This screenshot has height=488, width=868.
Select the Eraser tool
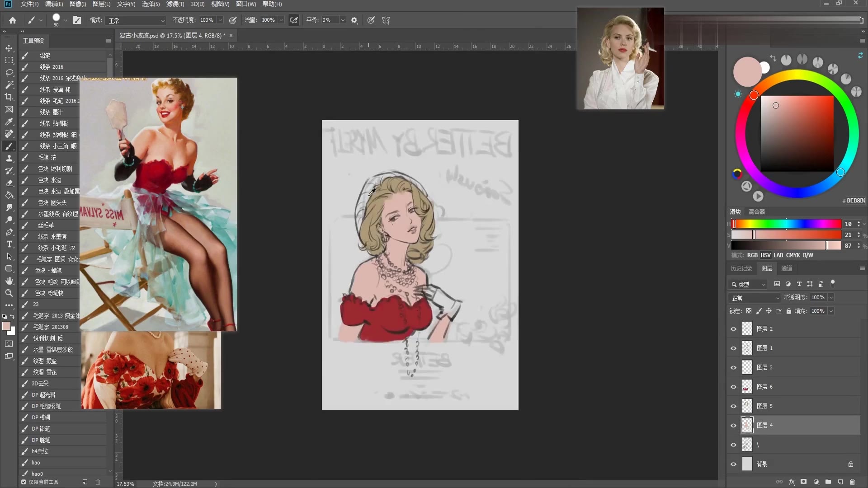[x=9, y=183]
